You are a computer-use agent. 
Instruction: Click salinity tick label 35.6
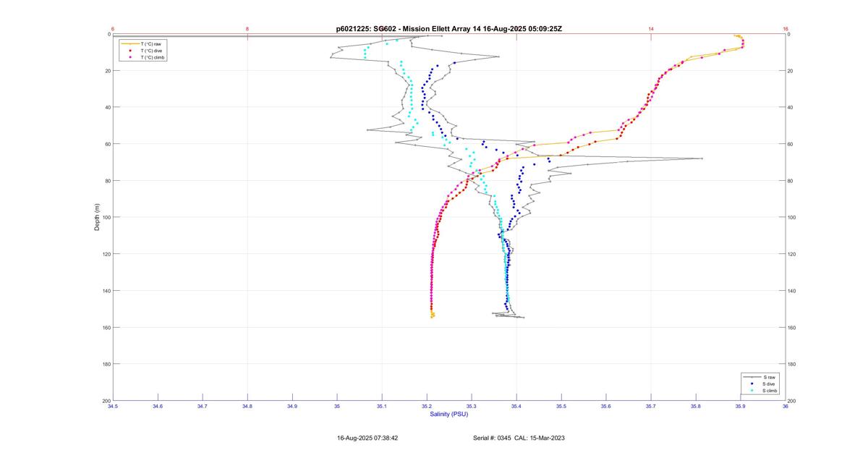605,407
